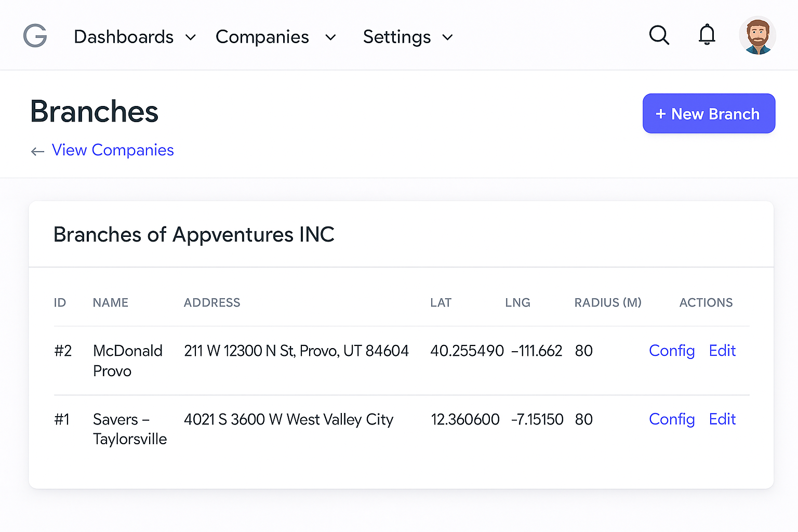Sort table by the NAME column header
This screenshot has width=798, height=532.
[x=110, y=302]
